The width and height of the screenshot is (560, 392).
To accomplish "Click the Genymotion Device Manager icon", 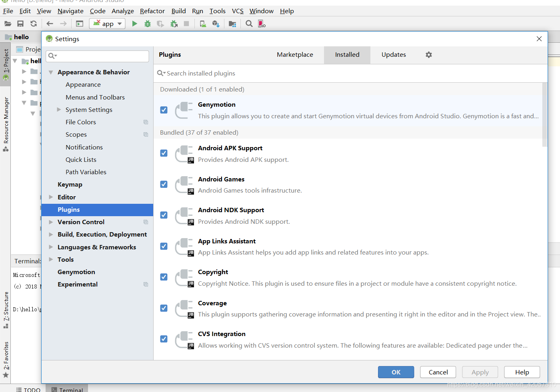I will pos(262,24).
